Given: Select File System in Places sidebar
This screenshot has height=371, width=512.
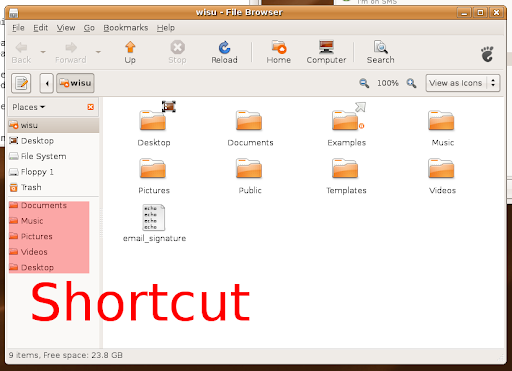Looking at the screenshot, I should tap(53, 156).
